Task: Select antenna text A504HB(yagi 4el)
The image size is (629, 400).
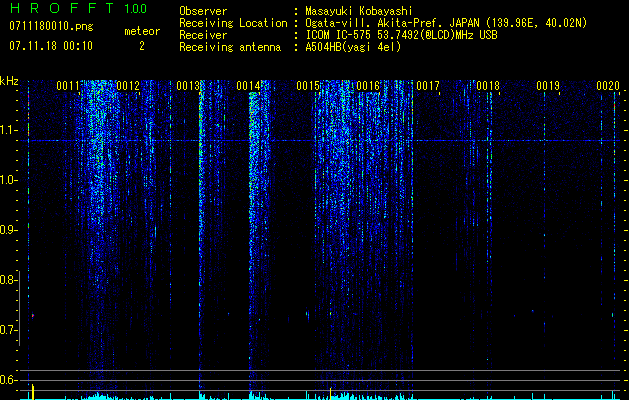Action: [x=353, y=47]
